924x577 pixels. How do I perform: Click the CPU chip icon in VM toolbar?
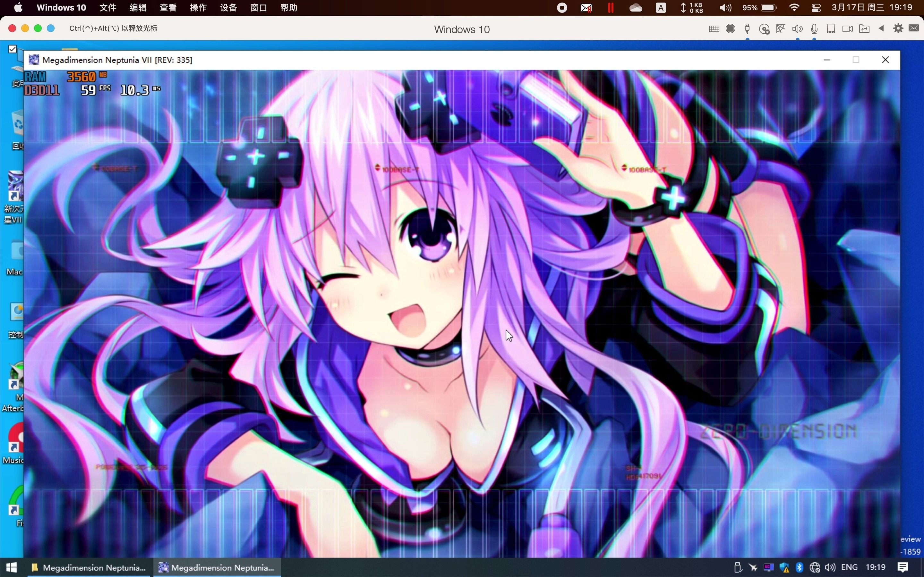pyautogui.click(x=731, y=29)
